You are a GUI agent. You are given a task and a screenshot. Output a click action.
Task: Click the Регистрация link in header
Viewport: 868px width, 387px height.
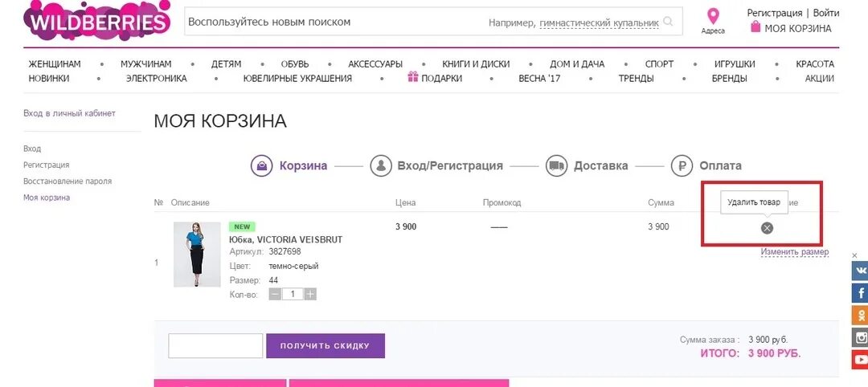click(x=775, y=13)
